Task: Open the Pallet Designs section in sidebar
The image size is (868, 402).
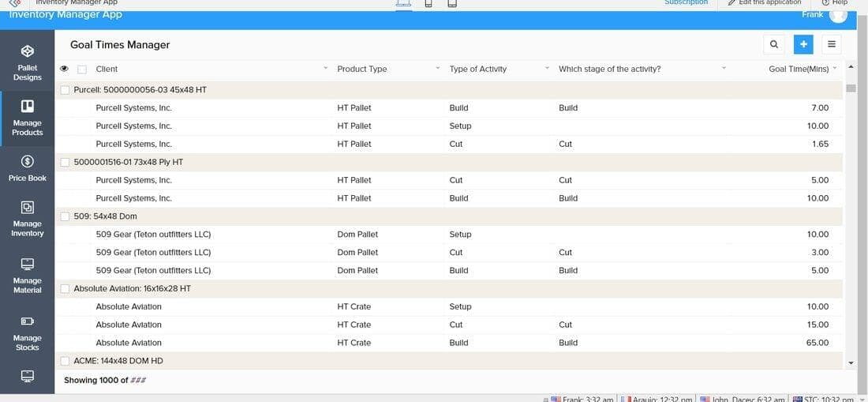Action: coord(27,62)
